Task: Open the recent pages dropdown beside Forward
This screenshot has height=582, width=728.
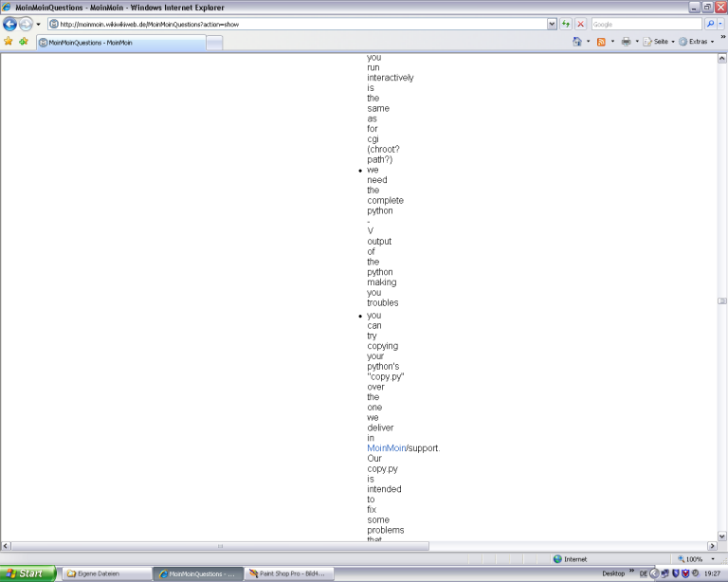Action: point(39,24)
